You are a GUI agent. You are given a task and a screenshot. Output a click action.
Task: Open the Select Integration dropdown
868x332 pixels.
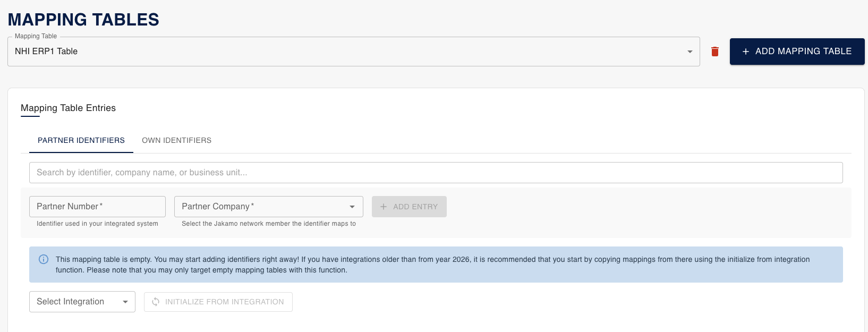82,302
